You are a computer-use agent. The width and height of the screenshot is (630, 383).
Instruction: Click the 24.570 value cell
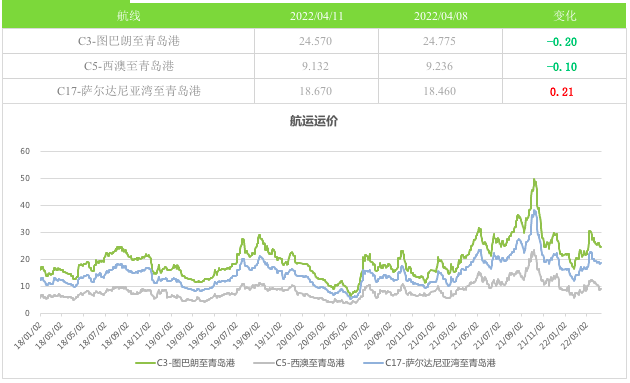click(x=315, y=41)
